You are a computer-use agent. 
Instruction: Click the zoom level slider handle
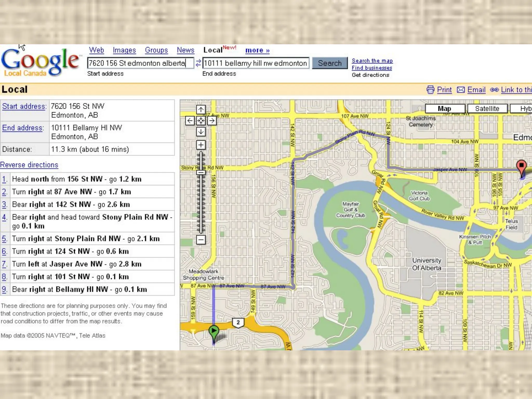point(201,172)
